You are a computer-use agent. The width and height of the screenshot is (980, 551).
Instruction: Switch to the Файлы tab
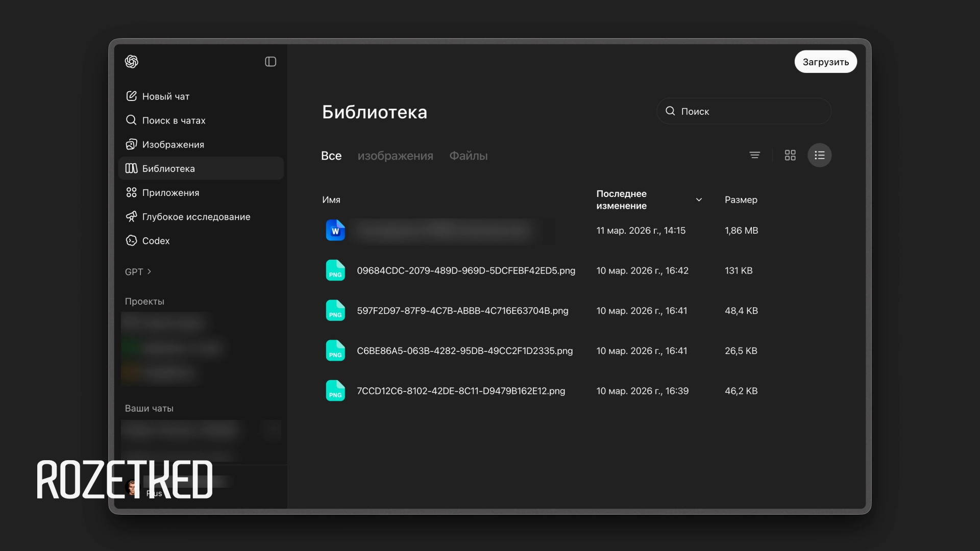(468, 156)
